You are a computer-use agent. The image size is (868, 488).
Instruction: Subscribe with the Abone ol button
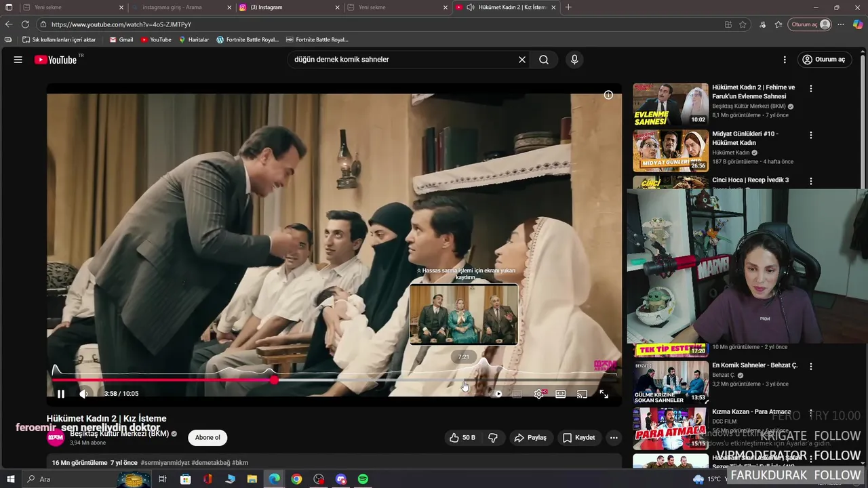(208, 438)
